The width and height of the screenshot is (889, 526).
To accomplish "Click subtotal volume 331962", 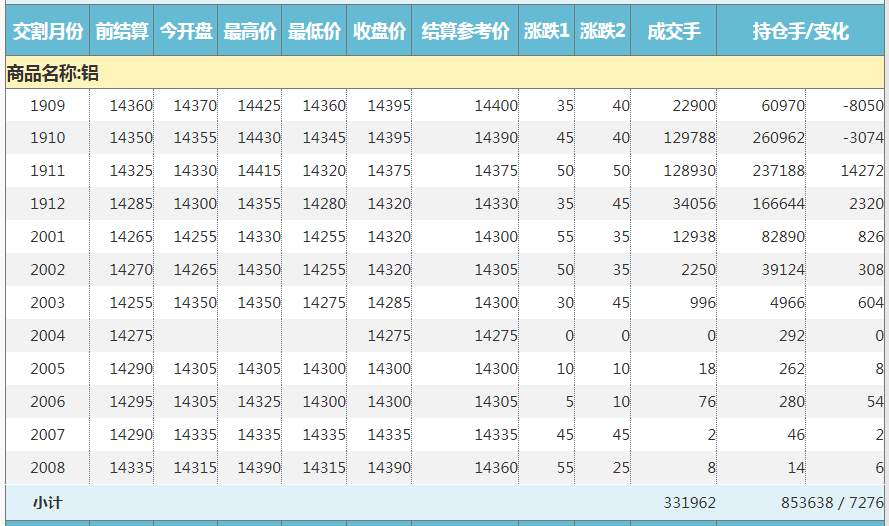I will coord(689,503).
